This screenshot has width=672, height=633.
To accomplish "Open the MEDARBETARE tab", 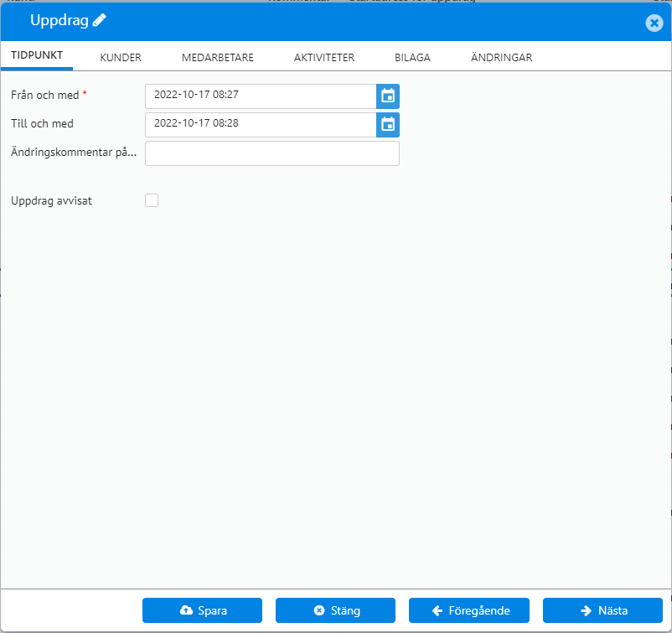I will [x=218, y=58].
